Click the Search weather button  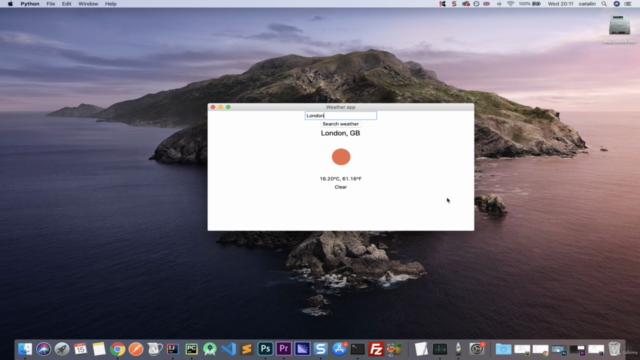click(x=340, y=124)
